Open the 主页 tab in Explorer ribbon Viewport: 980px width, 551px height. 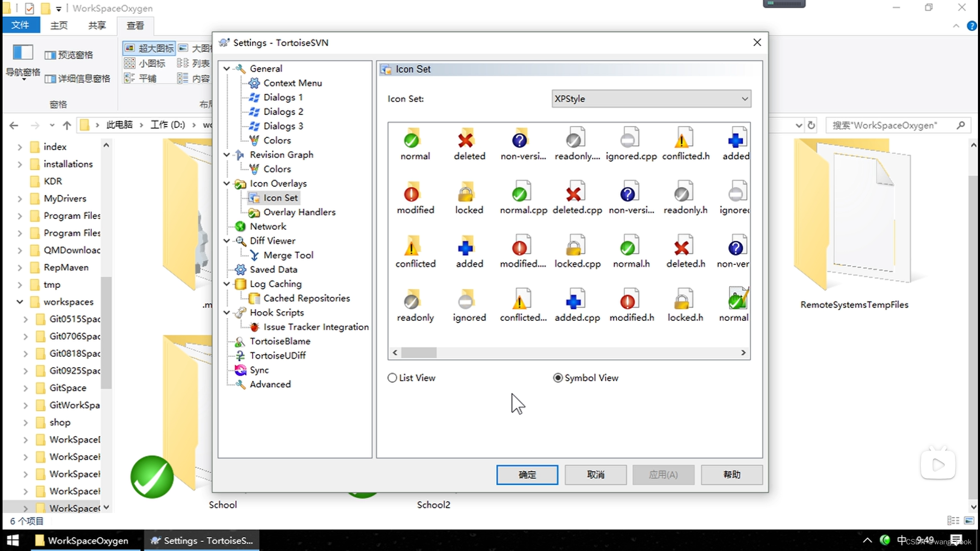(x=59, y=25)
